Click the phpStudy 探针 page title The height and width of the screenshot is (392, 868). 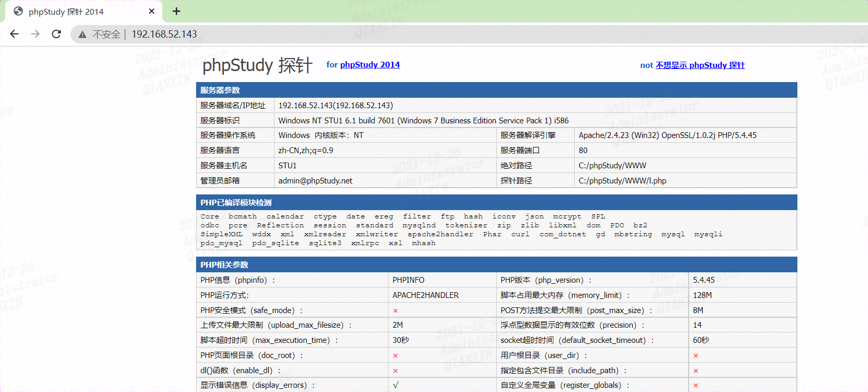click(x=257, y=65)
